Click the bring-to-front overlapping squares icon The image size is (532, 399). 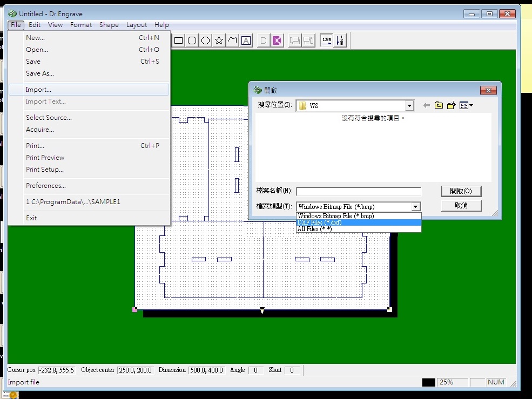click(294, 40)
